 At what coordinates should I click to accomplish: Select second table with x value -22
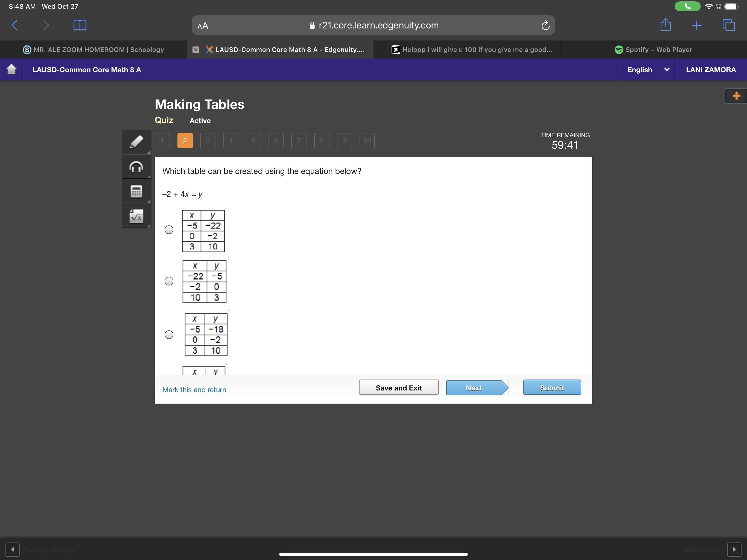169,281
